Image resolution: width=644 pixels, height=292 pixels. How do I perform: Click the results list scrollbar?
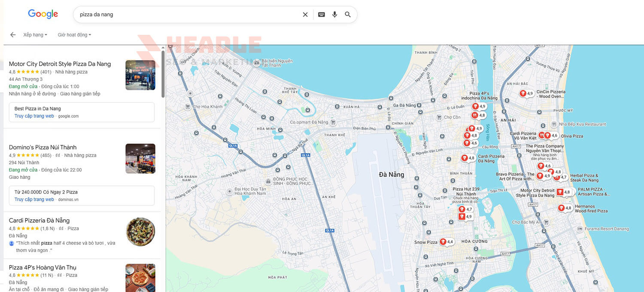point(163,74)
